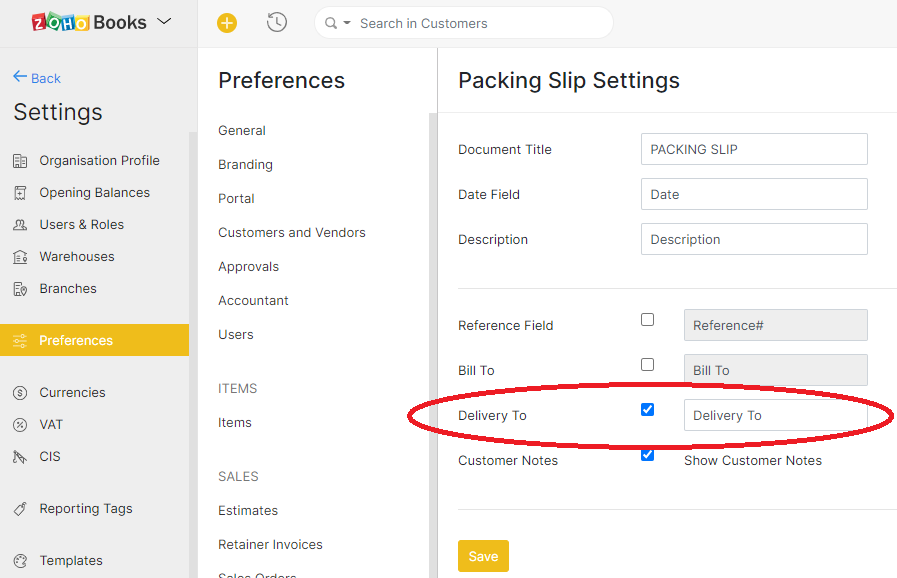Disable the Show Customer Notes checkbox

[x=647, y=455]
